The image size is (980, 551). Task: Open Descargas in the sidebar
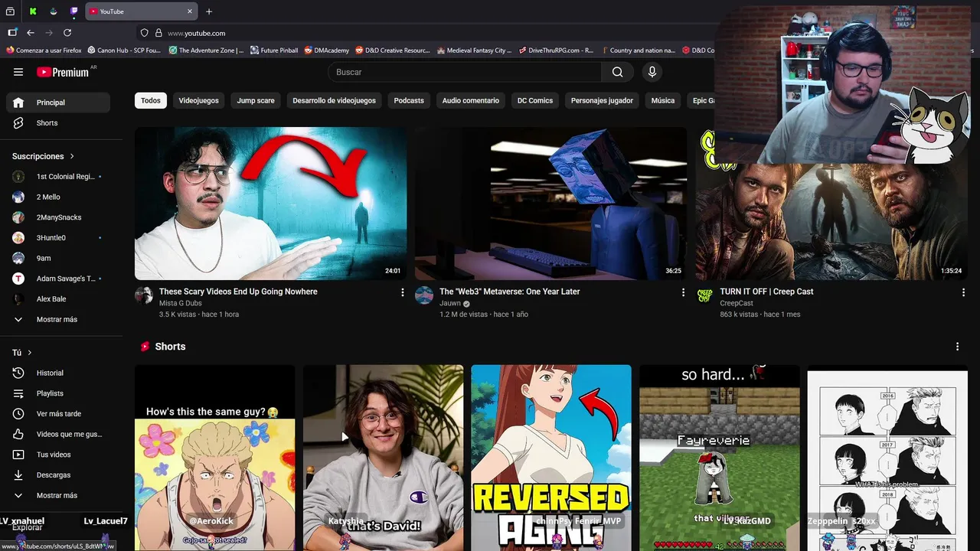pyautogui.click(x=58, y=475)
